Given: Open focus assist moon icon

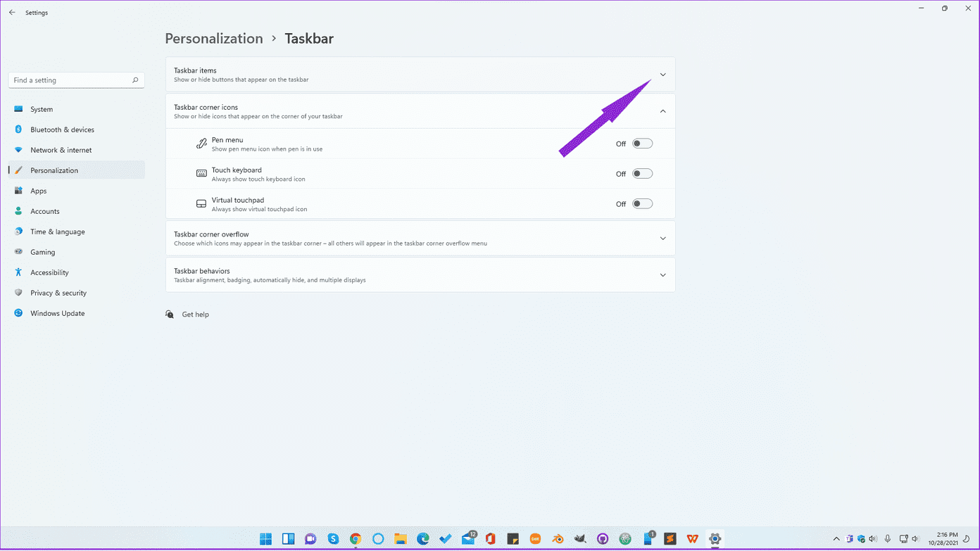Looking at the screenshot, I should tap(967, 539).
